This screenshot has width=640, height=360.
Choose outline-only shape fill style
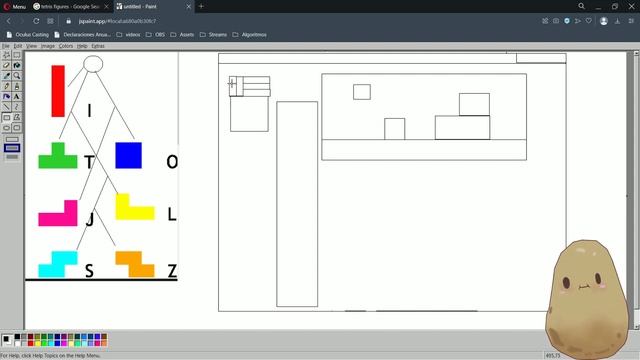pyautogui.click(x=12, y=140)
